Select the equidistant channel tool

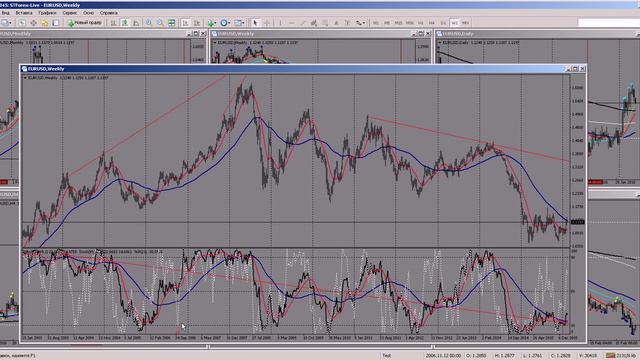[x=313, y=23]
